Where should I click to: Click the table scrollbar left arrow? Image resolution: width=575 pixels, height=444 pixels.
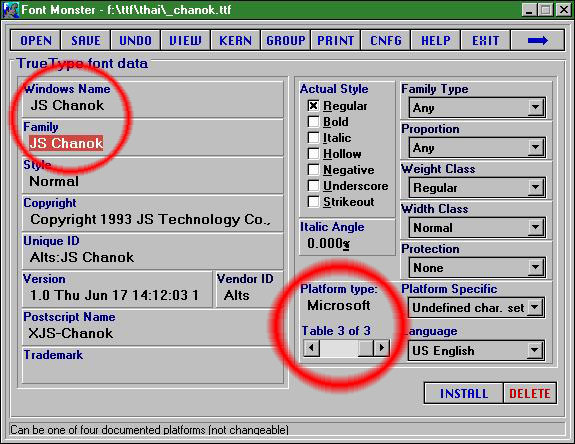point(312,348)
